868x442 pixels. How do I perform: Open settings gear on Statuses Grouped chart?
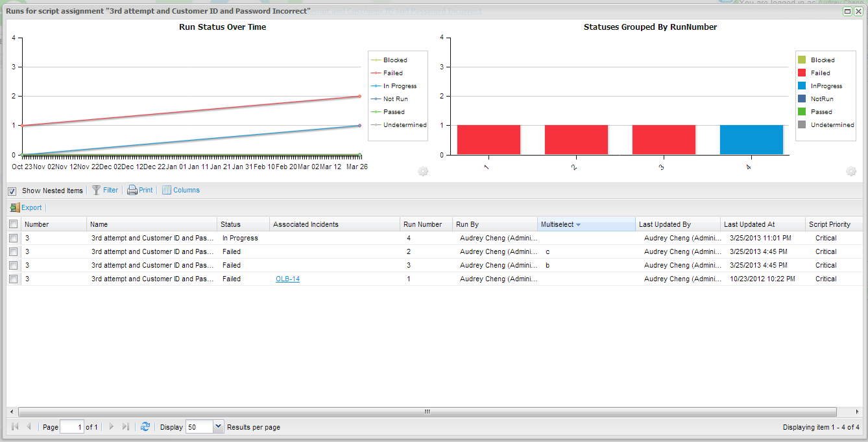[851, 171]
